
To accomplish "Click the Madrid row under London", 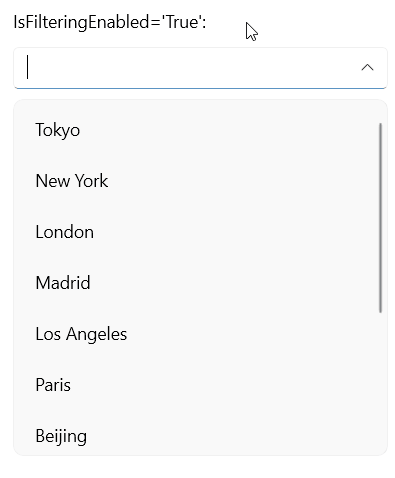I will [197, 283].
